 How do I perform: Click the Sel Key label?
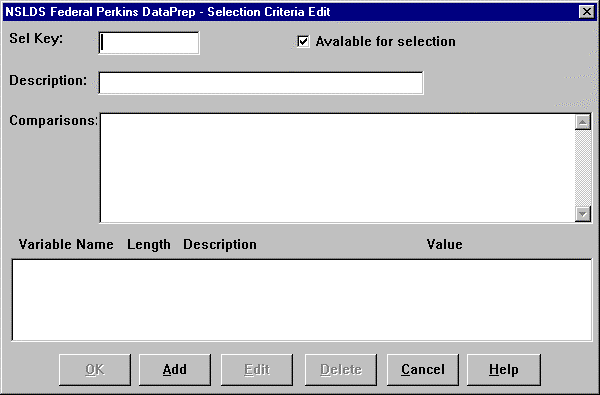36,38
